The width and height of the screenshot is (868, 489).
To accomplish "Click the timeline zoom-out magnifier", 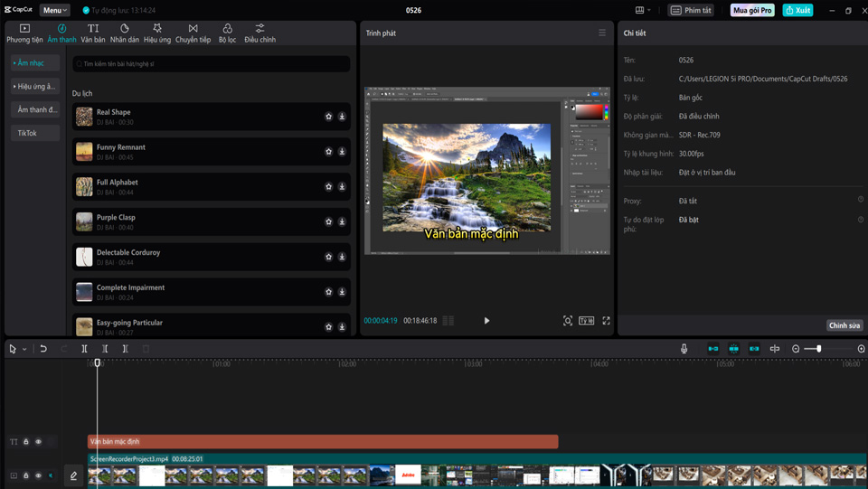I will click(796, 349).
